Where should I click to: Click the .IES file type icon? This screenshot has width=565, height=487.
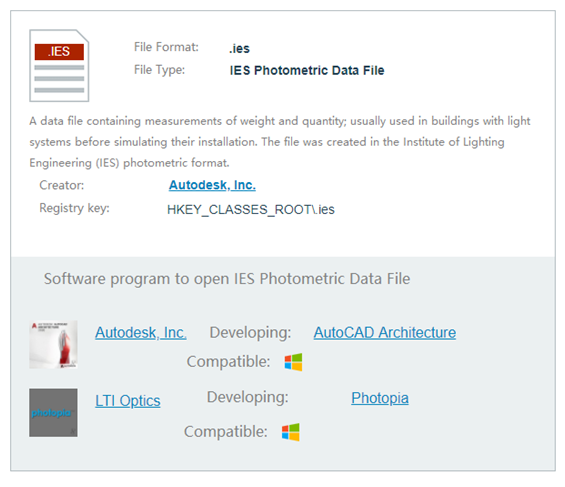point(59,66)
